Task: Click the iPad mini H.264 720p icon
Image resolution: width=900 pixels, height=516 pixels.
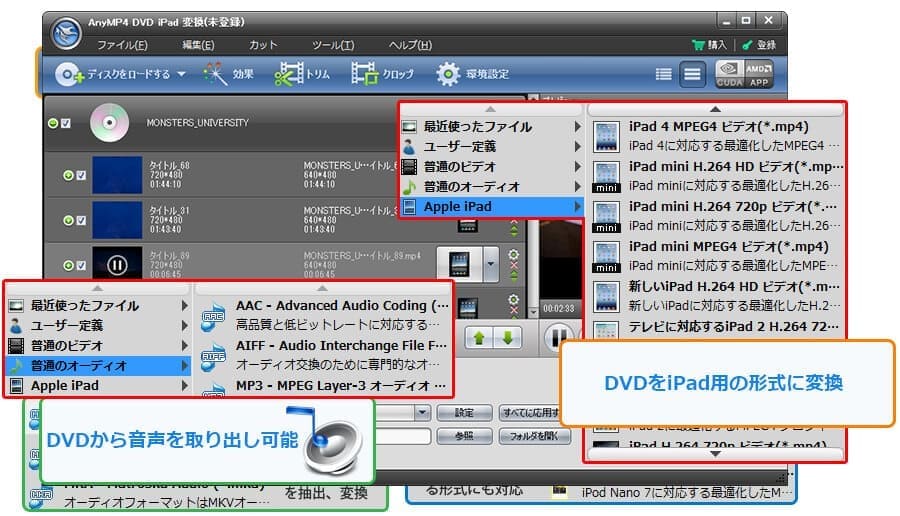Action: [606, 217]
